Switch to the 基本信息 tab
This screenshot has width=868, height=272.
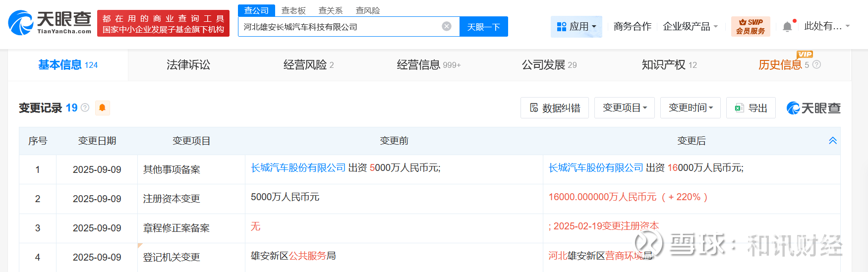68,65
